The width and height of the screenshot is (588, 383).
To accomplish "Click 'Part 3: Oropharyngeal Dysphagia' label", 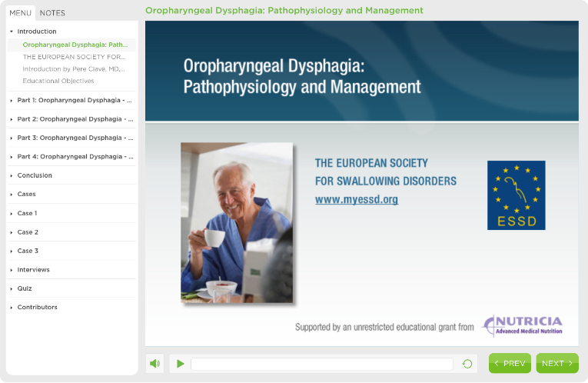I will coord(75,138).
